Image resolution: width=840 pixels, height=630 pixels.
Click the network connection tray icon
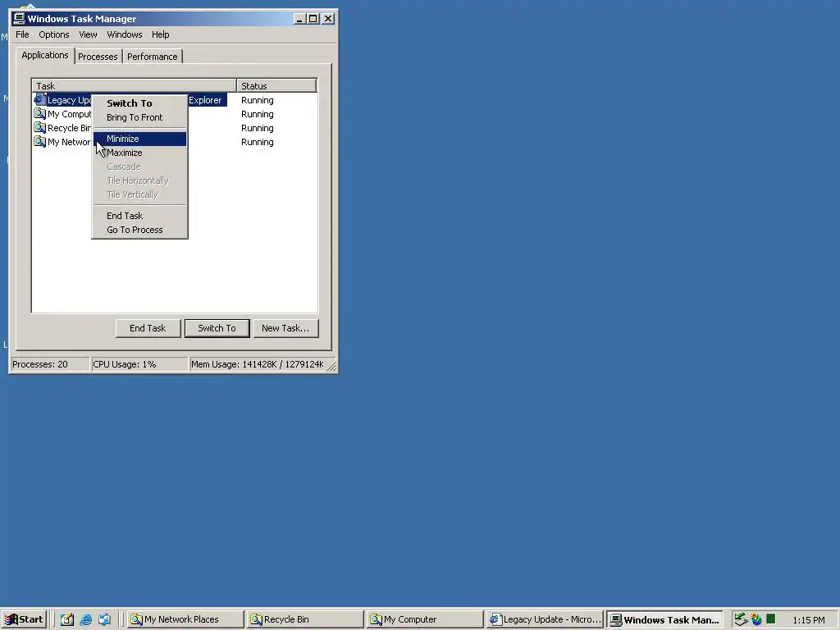741,619
